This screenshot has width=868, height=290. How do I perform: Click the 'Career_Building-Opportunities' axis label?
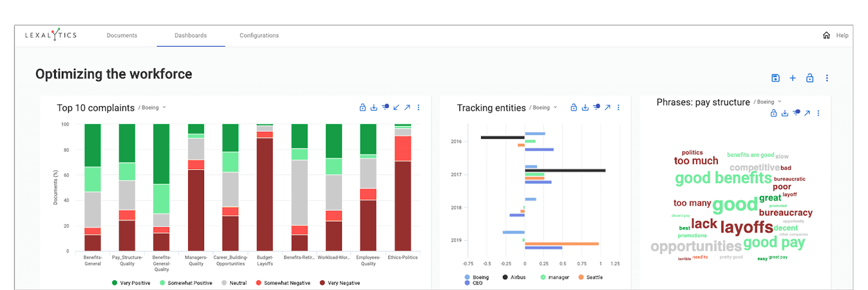(231, 261)
